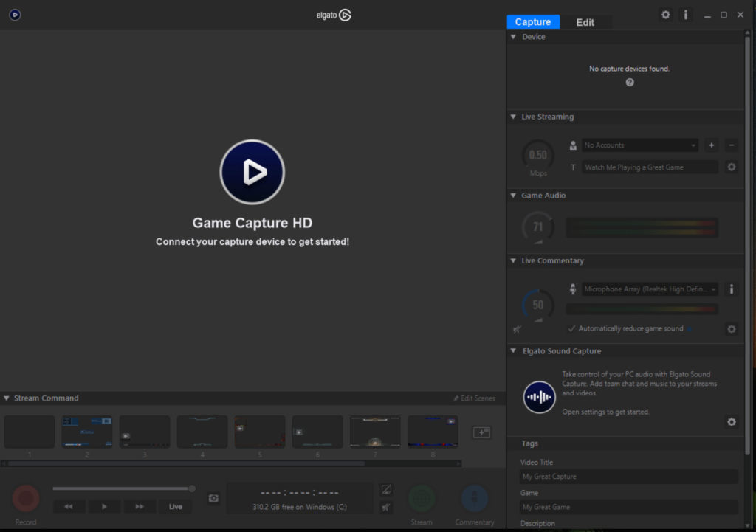Toggle Automatically reduce game sound checkbox
This screenshot has height=532, width=756.
[572, 328]
